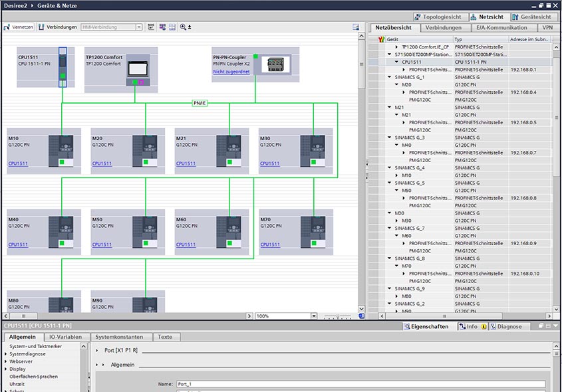Viewport: 562px width, 392px height.
Task: Click the Vernetzen network button
Action: [x=19, y=27]
